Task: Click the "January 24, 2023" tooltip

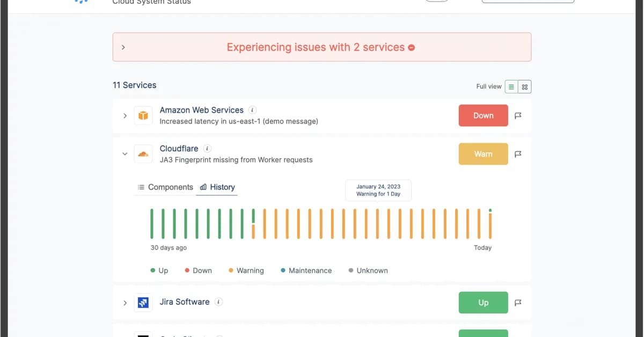Action: click(378, 190)
